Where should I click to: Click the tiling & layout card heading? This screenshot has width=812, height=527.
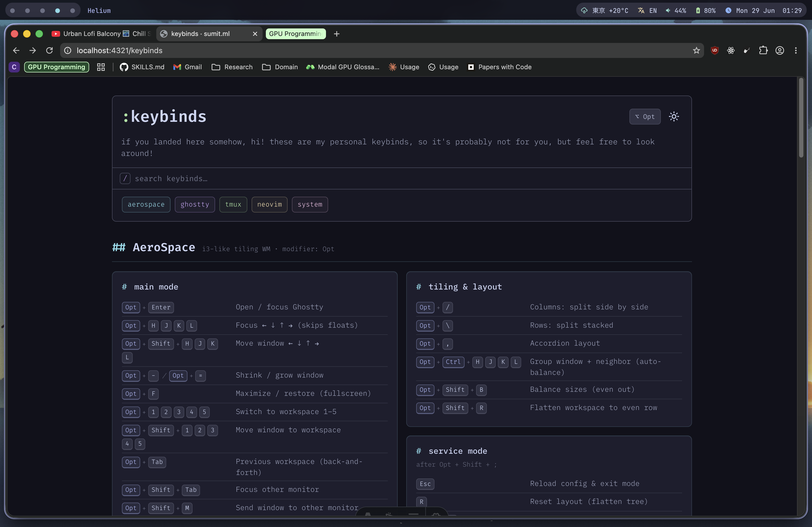tap(465, 287)
